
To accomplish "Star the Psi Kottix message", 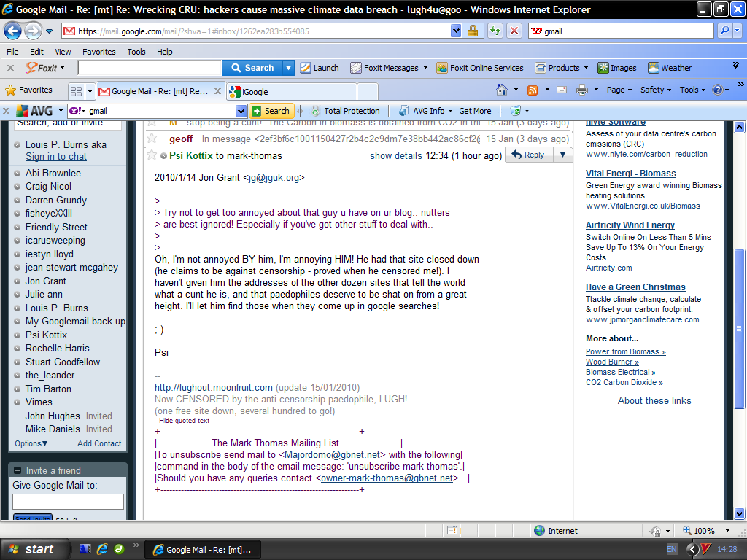I will click(152, 155).
